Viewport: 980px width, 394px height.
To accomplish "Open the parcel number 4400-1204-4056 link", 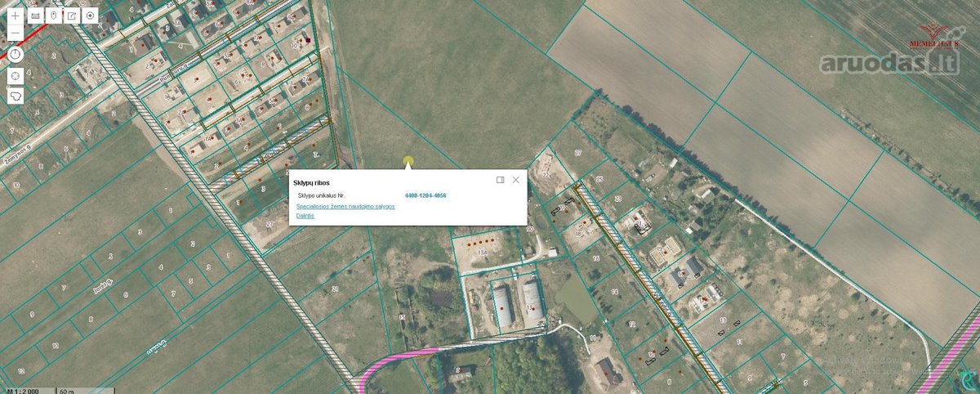I will (425, 196).
